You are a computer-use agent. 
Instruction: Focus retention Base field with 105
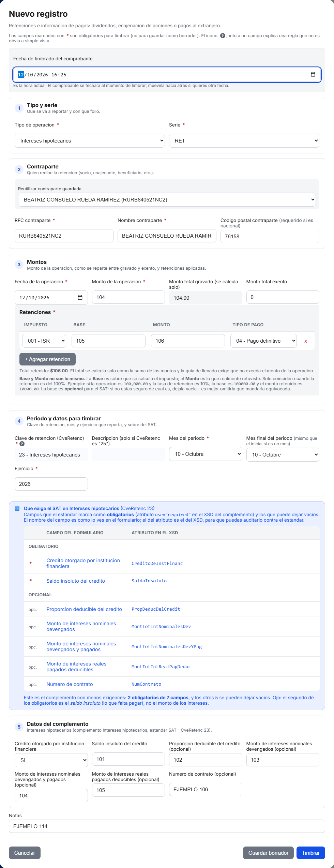[x=108, y=341]
